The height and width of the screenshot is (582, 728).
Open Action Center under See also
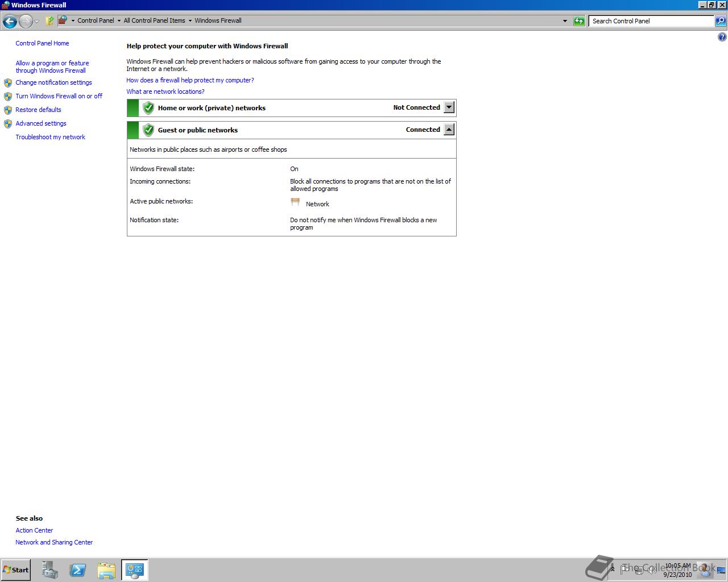[34, 530]
